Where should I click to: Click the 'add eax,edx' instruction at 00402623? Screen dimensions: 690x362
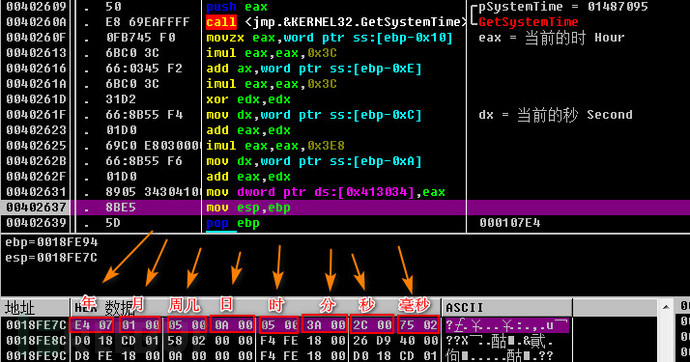coord(249,130)
